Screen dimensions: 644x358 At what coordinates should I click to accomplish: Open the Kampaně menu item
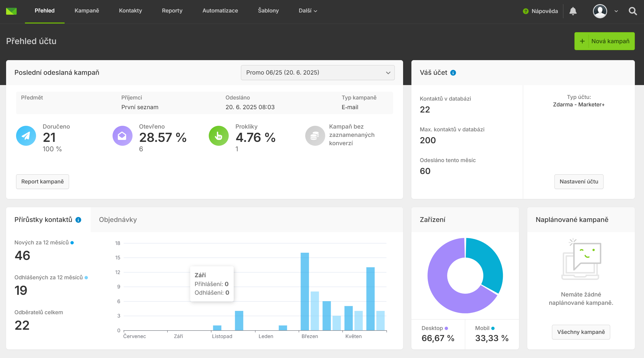[86, 11]
